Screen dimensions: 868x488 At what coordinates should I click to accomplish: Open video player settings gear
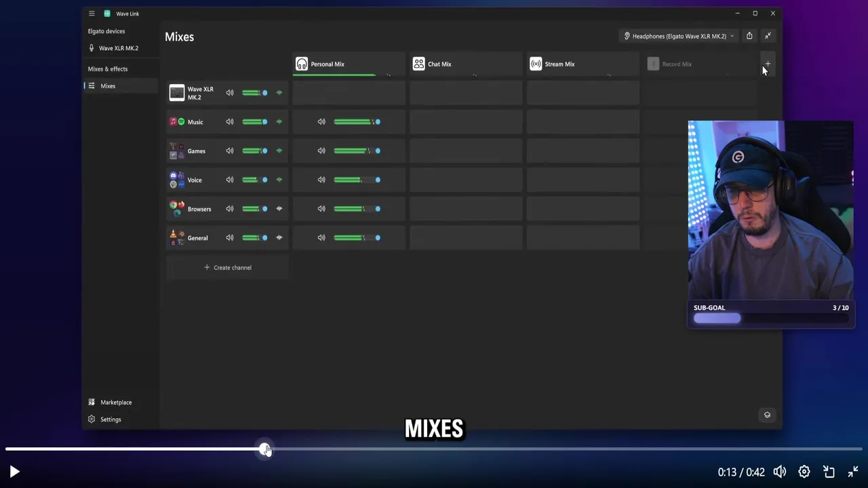tap(804, 472)
